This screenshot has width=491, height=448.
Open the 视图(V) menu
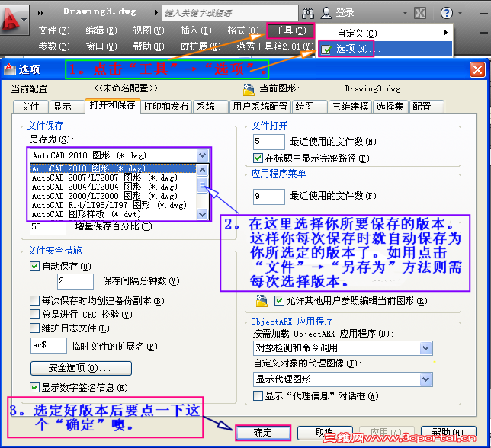[x=149, y=30]
